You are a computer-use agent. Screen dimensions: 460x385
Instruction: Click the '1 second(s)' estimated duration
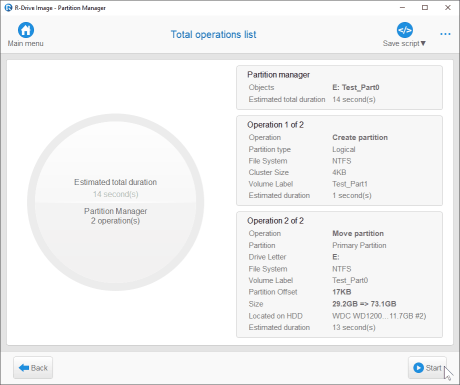coord(352,195)
